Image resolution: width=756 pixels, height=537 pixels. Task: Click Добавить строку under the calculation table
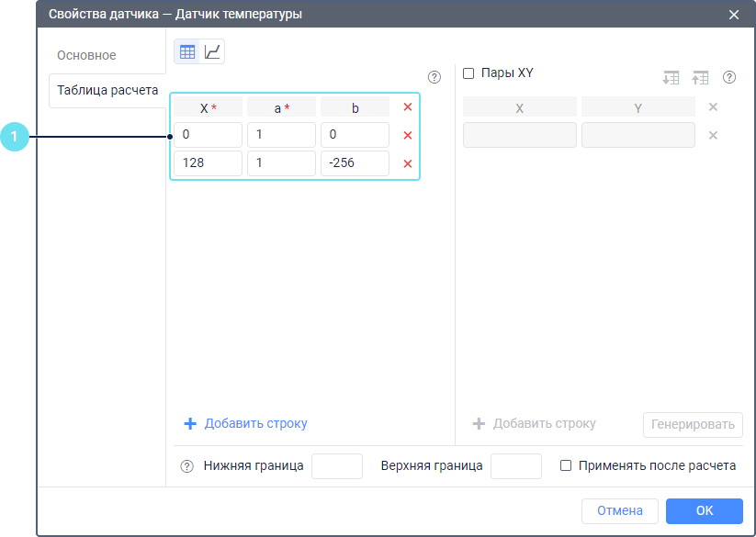pyautogui.click(x=246, y=424)
